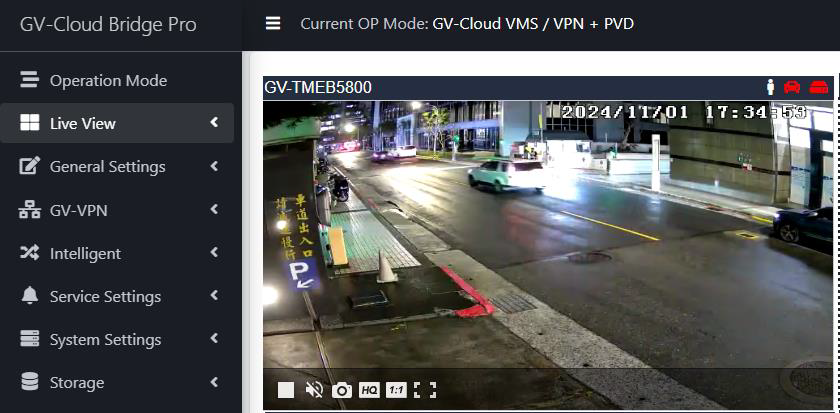Expand the GV-VPN submenu arrow
Image resolution: width=840 pixels, height=413 pixels.
click(214, 209)
